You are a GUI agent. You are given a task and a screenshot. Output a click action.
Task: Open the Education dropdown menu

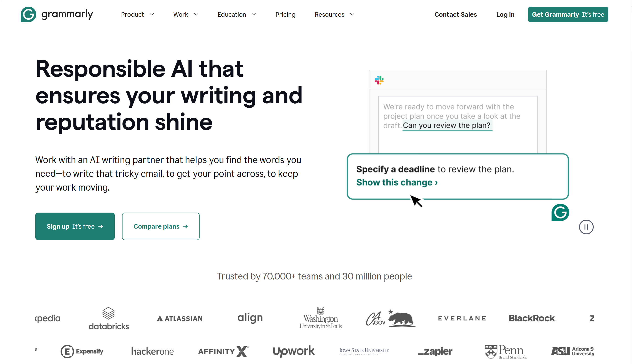[237, 14]
